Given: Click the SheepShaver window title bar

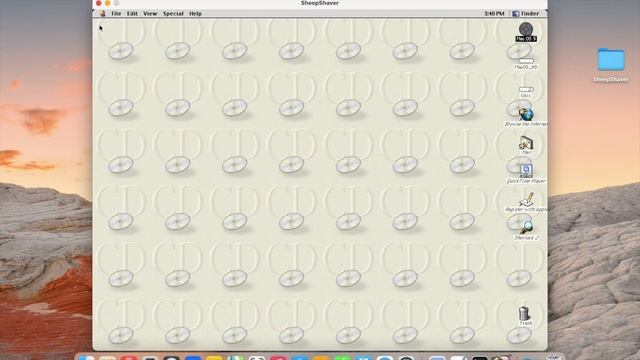Looking at the screenshot, I should [320, 3].
